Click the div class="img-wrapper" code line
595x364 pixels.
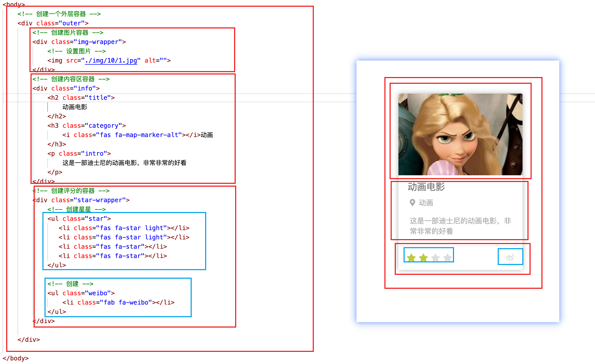79,42
